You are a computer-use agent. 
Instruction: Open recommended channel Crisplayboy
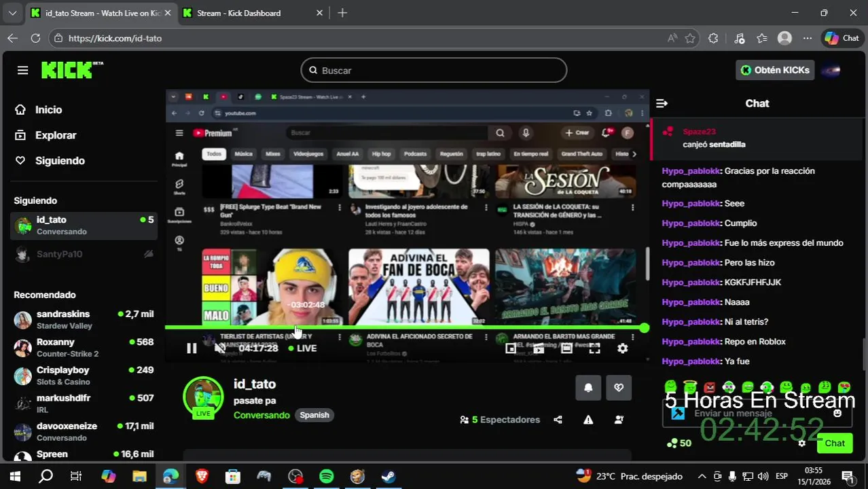tap(84, 376)
